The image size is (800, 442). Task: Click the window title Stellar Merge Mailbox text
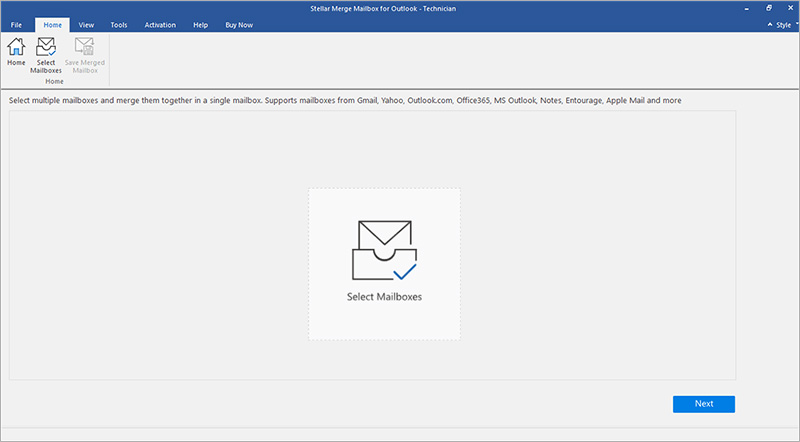coord(383,9)
